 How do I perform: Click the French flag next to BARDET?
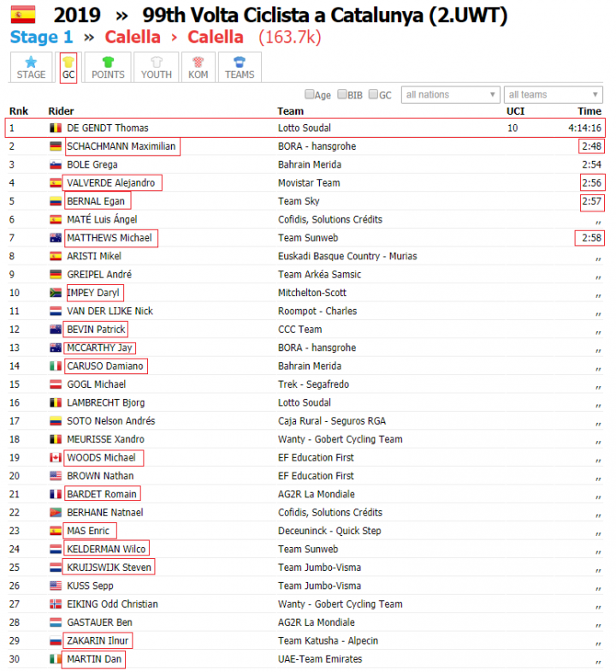click(56, 495)
